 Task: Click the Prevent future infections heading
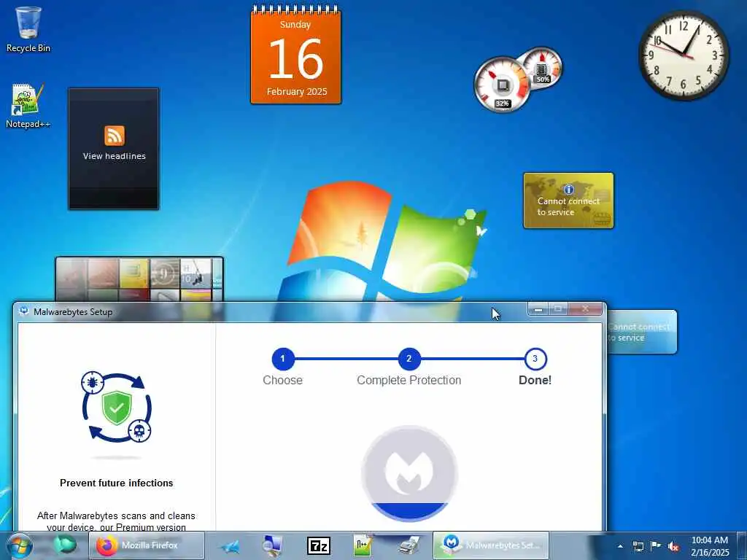point(117,483)
